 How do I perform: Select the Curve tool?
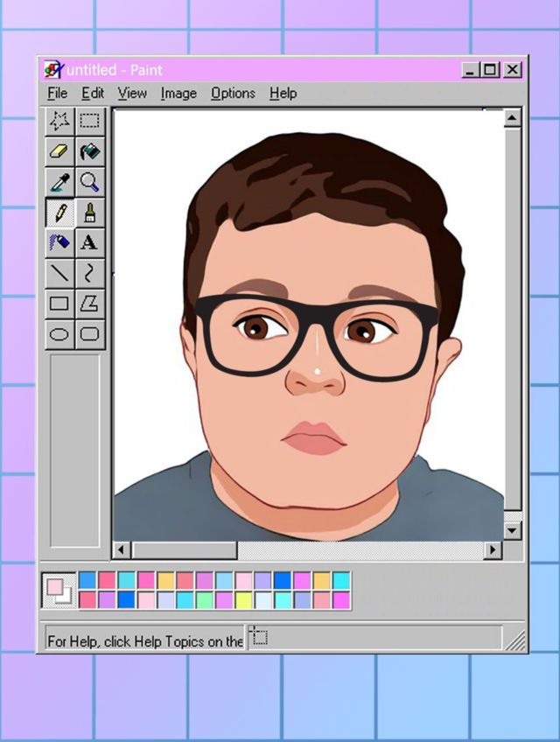pos(89,273)
